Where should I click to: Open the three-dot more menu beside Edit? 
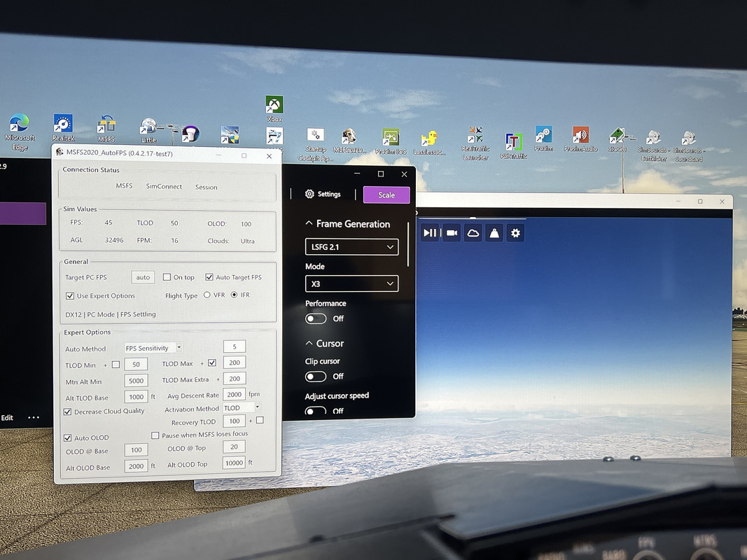point(34,418)
